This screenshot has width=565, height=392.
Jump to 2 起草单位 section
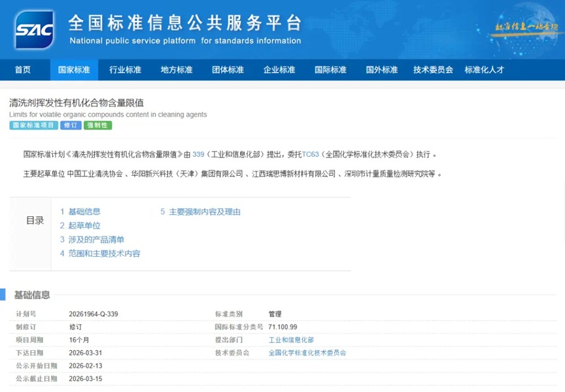tap(80, 225)
